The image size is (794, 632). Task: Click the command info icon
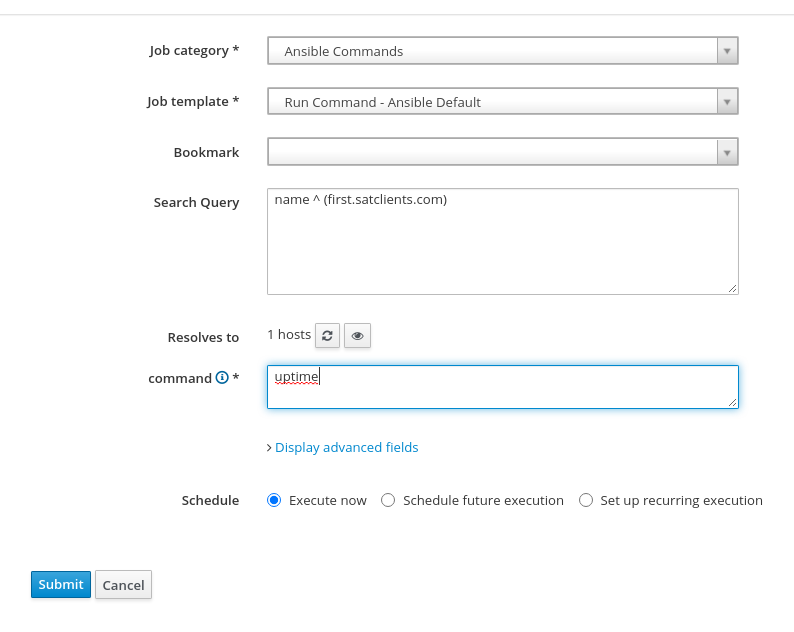(x=222, y=378)
